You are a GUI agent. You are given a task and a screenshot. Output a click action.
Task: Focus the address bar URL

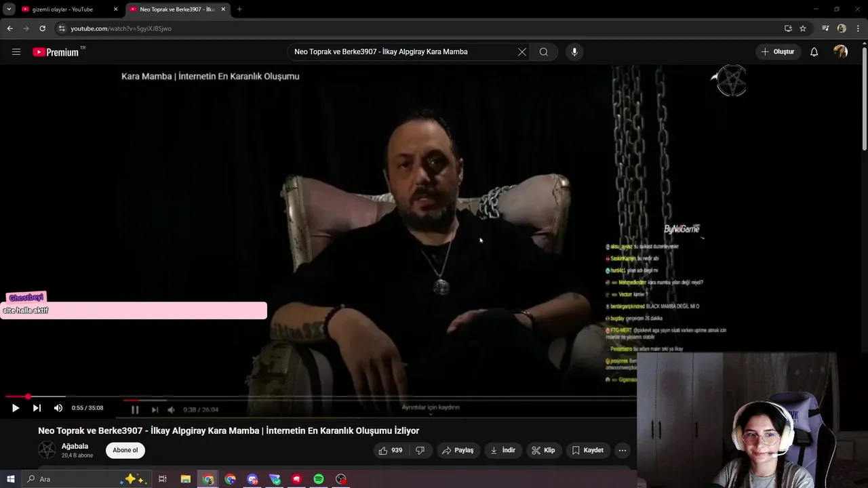click(121, 28)
